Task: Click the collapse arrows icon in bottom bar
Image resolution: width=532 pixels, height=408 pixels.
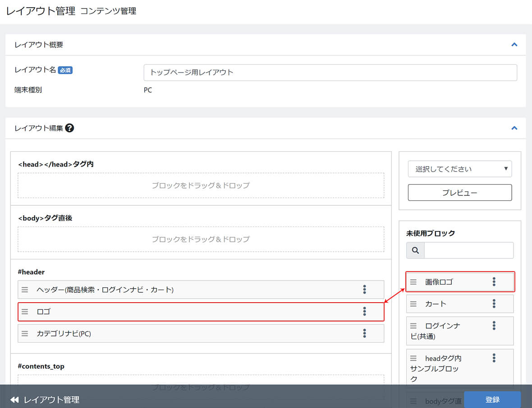Action: tap(14, 399)
